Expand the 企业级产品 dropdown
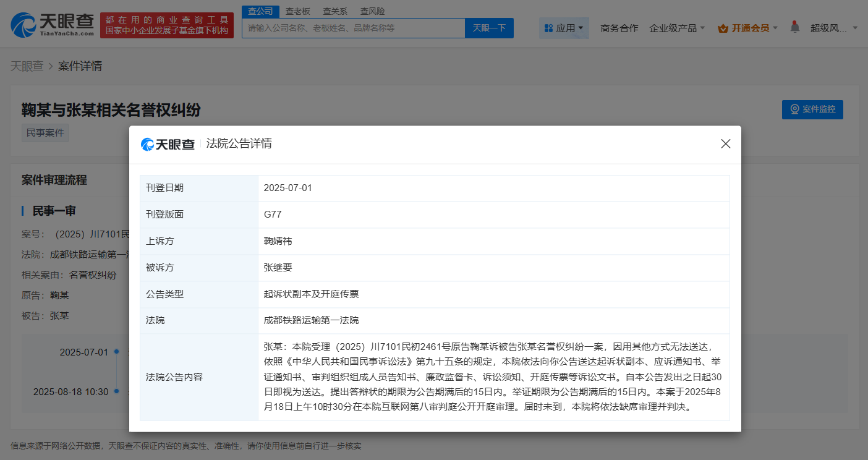 click(677, 28)
